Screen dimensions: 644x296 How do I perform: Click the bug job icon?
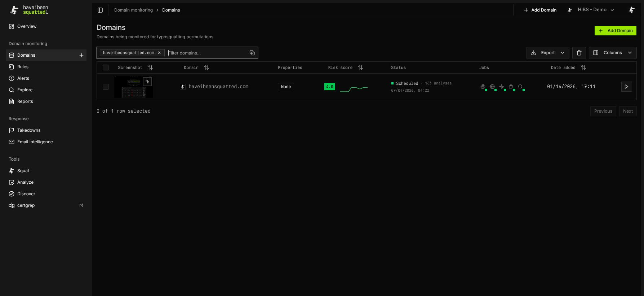[x=511, y=87]
